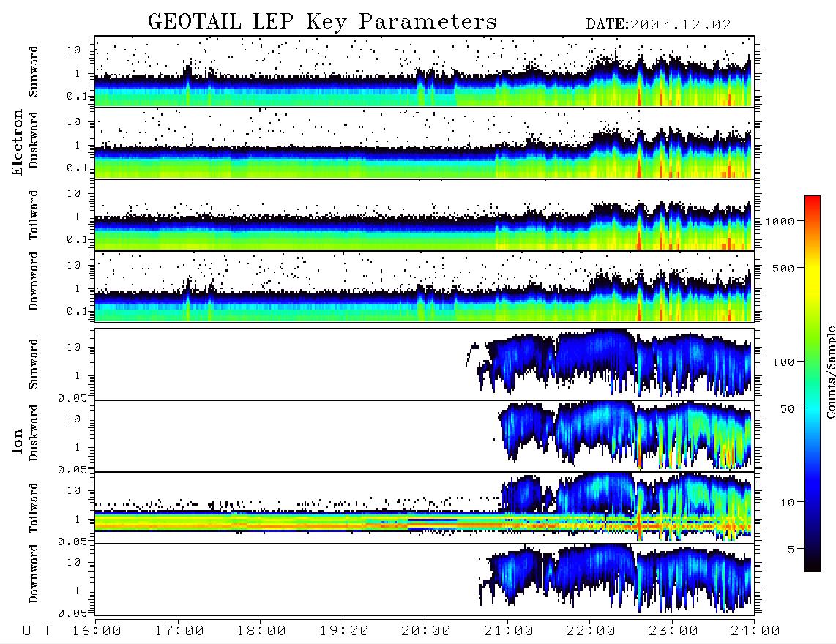
Task: Select the Ion Dawnward panel label
Action: [33, 574]
